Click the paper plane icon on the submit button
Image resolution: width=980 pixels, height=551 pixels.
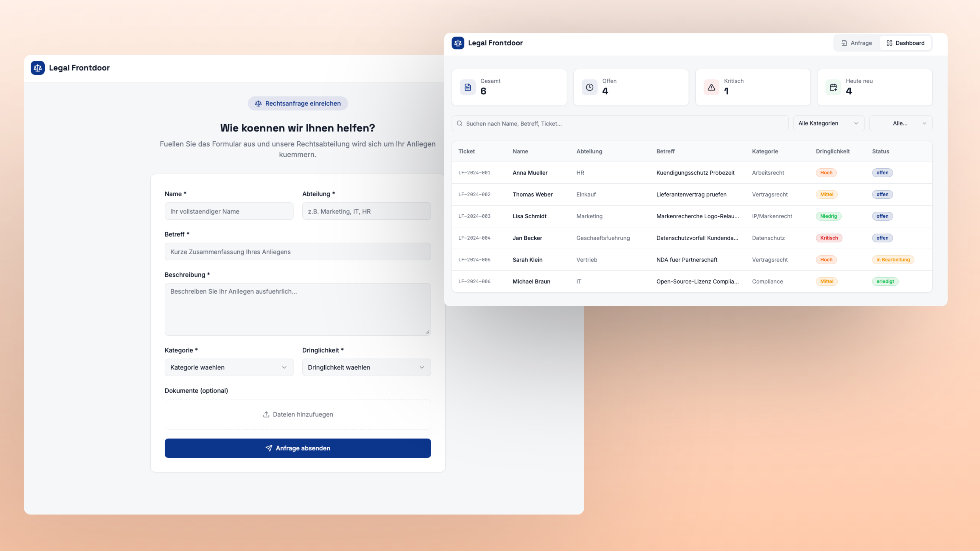pyautogui.click(x=268, y=448)
